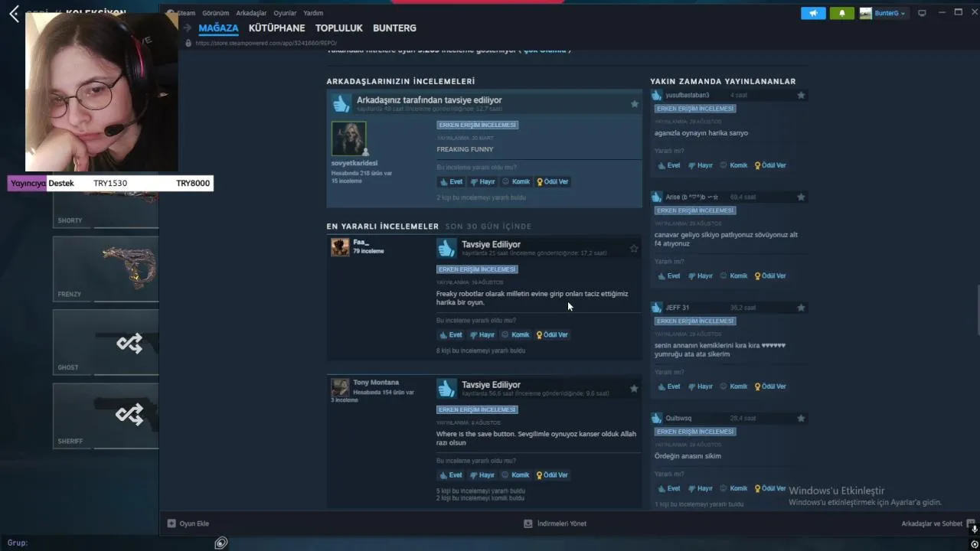Viewport: 980px width, 551px height.
Task: Click Evet on Quitswsq's review
Action: click(669, 488)
